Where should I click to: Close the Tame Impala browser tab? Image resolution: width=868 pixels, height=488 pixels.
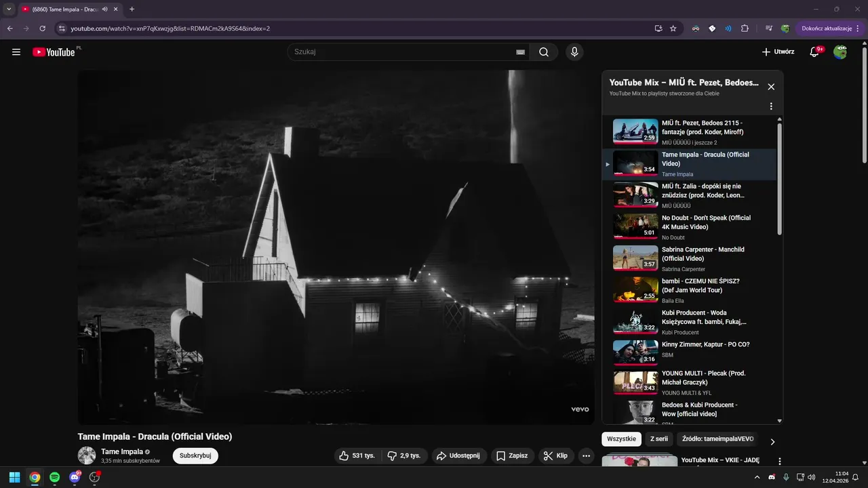click(117, 9)
